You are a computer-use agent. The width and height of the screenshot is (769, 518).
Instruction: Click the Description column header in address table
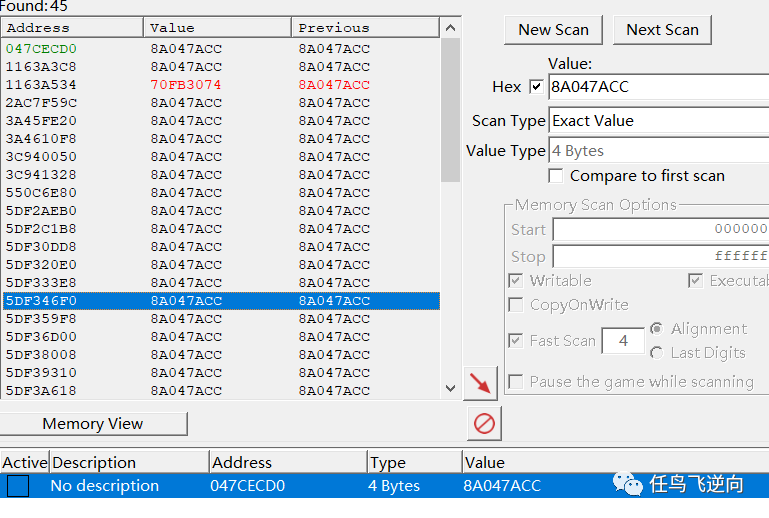129,463
